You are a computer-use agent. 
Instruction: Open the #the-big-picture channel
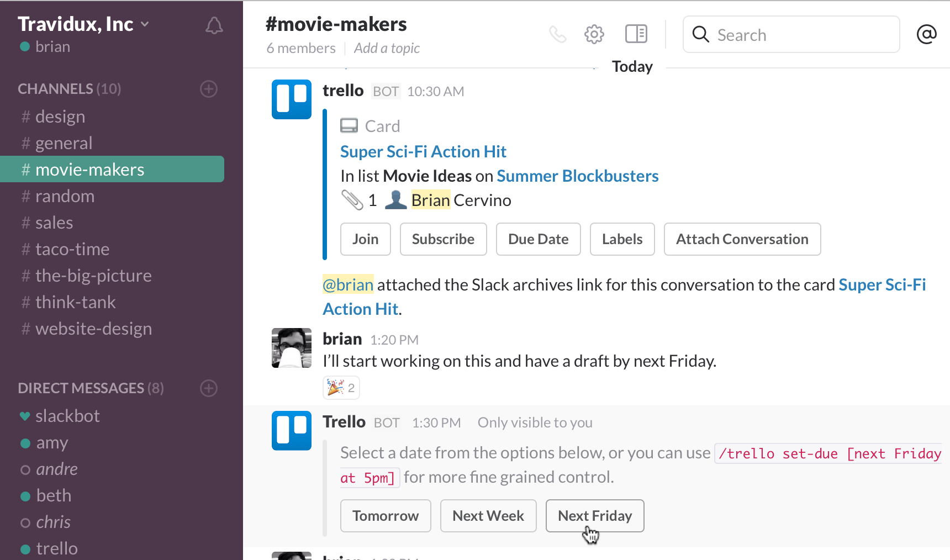112,276
